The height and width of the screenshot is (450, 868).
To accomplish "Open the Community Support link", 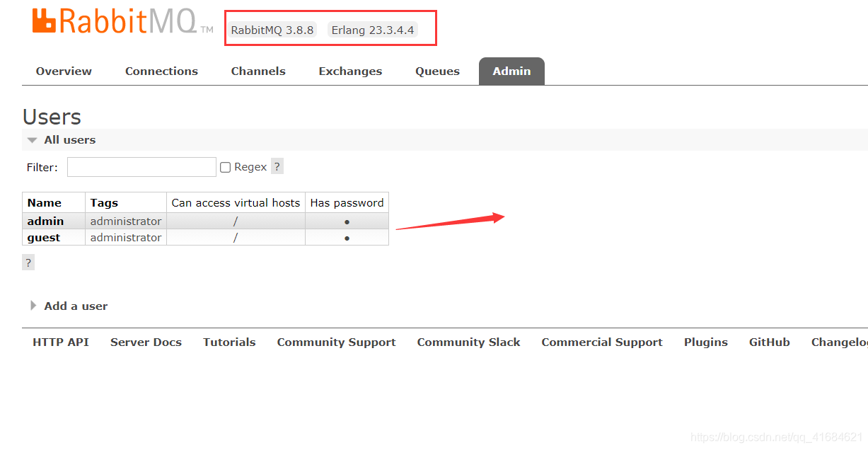I will click(x=336, y=342).
